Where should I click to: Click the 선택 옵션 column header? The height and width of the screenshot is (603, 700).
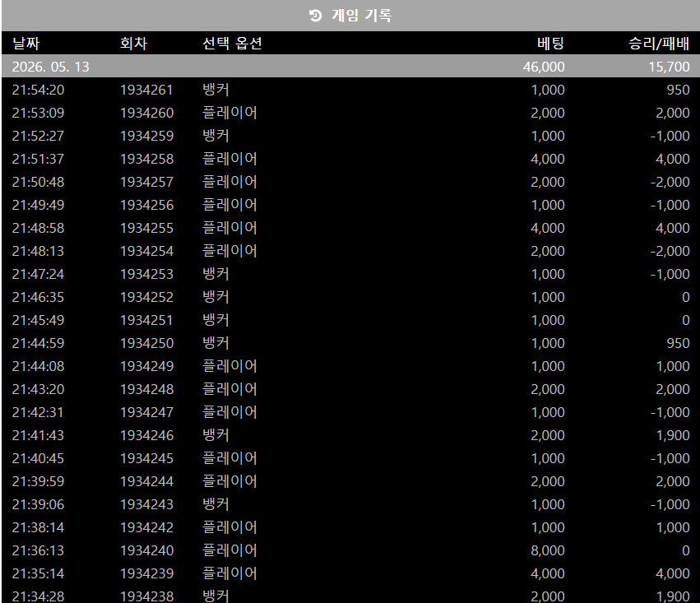232,44
